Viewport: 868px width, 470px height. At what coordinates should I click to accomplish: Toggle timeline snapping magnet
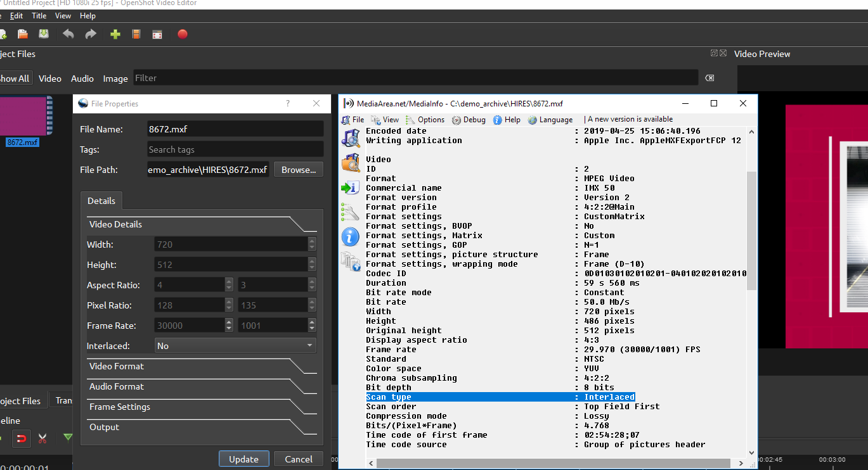(x=22, y=438)
